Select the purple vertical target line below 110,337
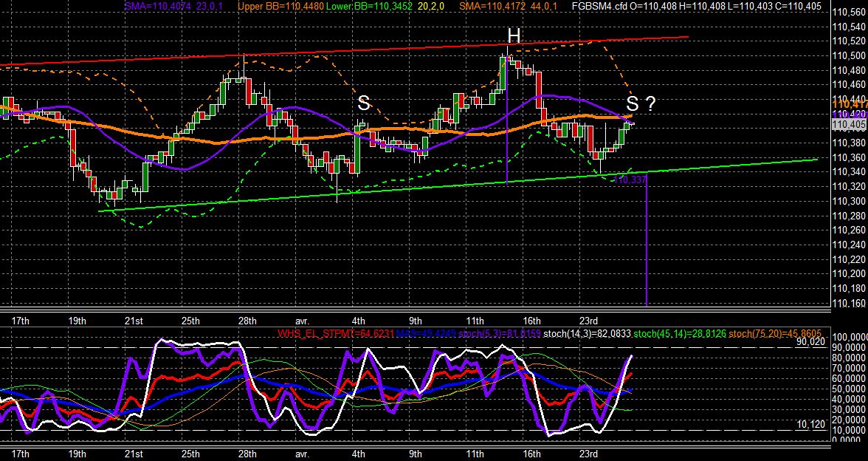 point(647,240)
